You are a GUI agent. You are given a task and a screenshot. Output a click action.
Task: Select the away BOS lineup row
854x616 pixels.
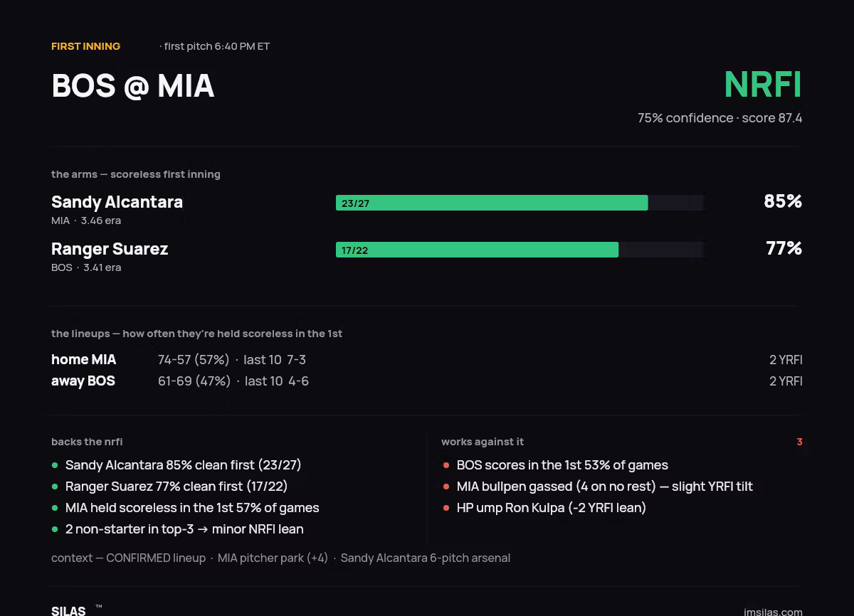pyautogui.click(x=427, y=381)
